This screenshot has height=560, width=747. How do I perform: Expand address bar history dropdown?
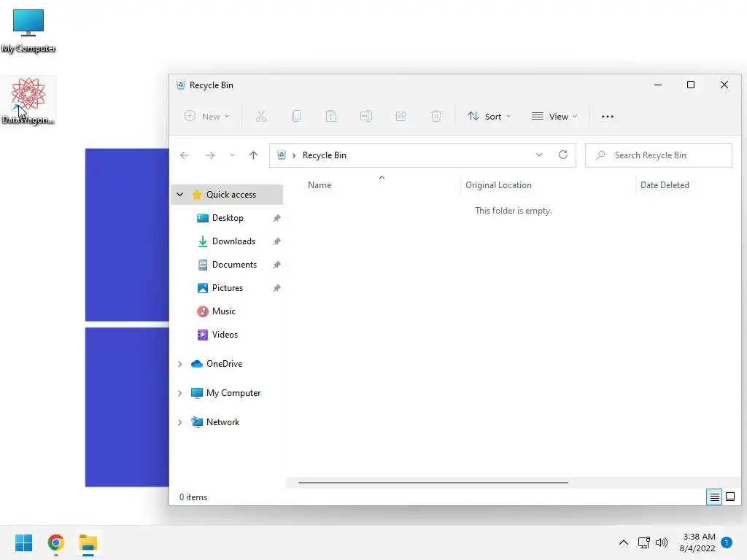coord(539,155)
